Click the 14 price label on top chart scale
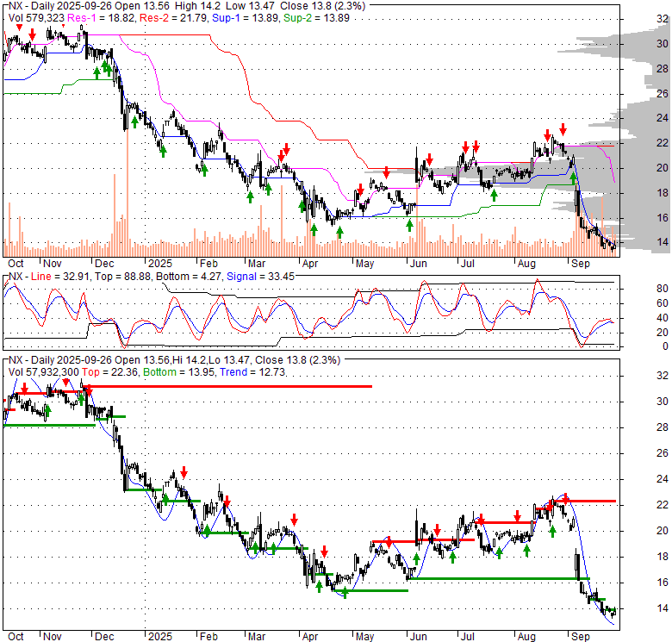The height and width of the screenshot is (642, 672). tap(663, 241)
